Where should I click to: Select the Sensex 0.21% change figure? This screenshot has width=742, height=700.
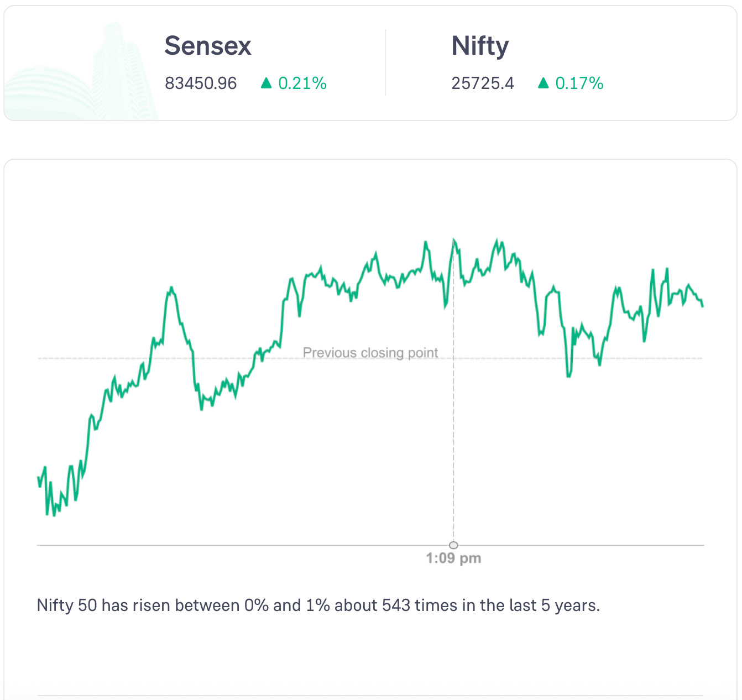pos(302,83)
